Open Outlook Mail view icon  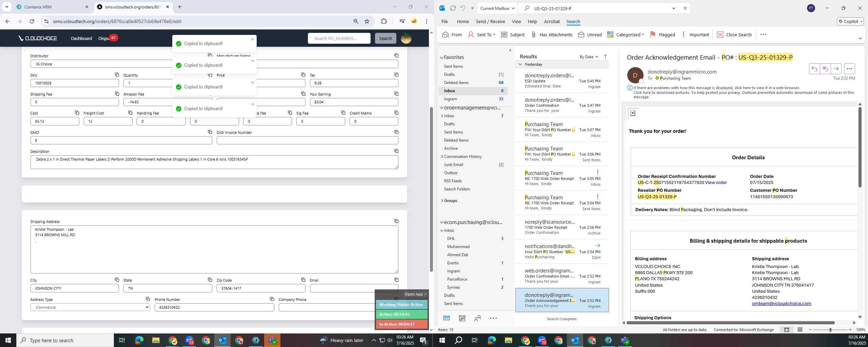pyautogui.click(x=446, y=318)
